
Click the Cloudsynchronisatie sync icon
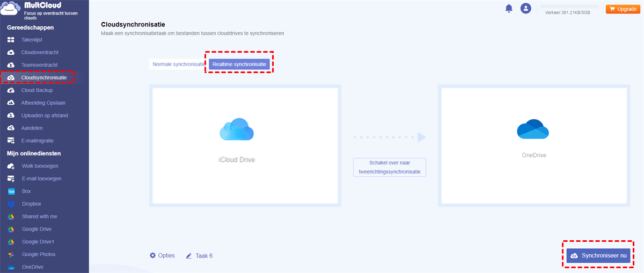tap(11, 77)
